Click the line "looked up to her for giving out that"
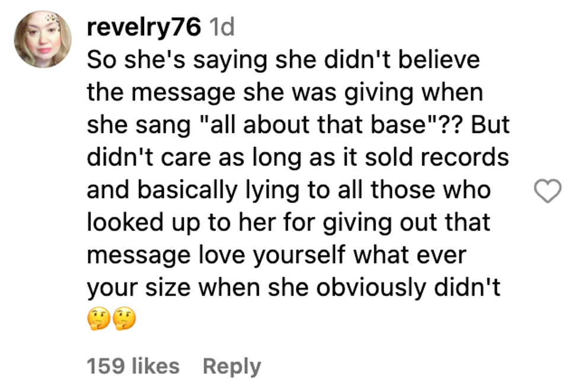This screenshot has height=392, width=581. click(289, 223)
